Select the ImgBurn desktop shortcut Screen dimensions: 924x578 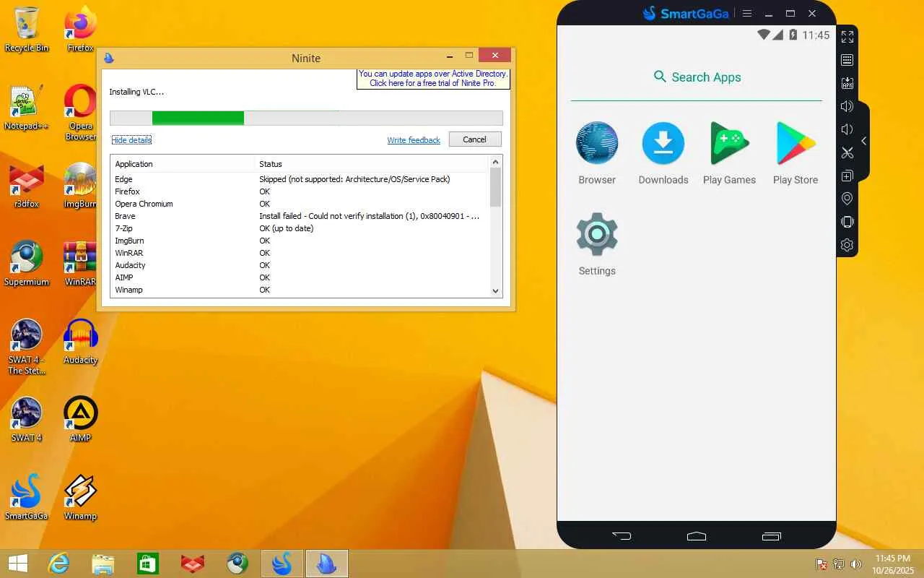click(80, 185)
